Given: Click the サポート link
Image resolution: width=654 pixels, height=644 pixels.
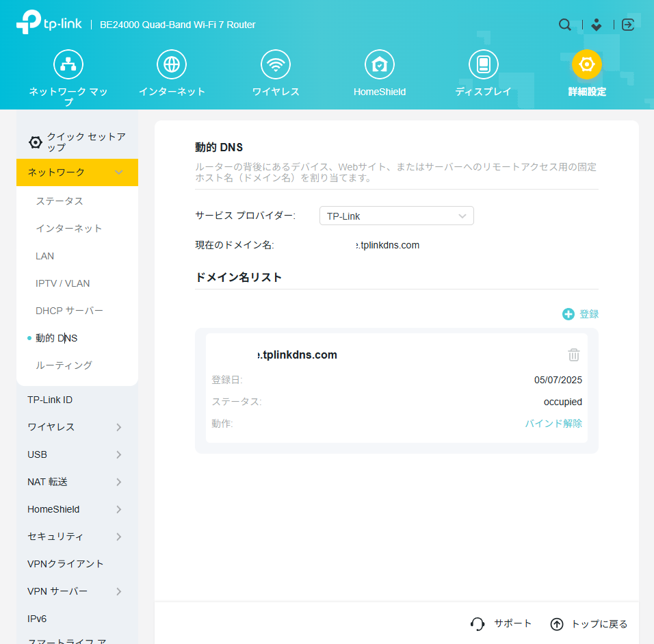Looking at the screenshot, I should tap(513, 623).
